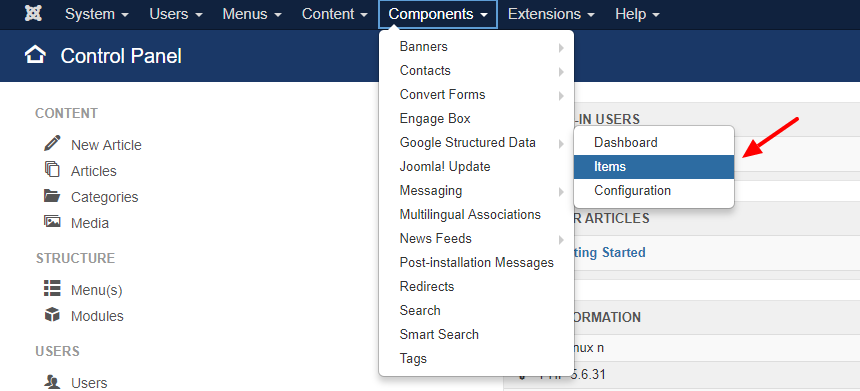Open the System dropdown menu

97,14
